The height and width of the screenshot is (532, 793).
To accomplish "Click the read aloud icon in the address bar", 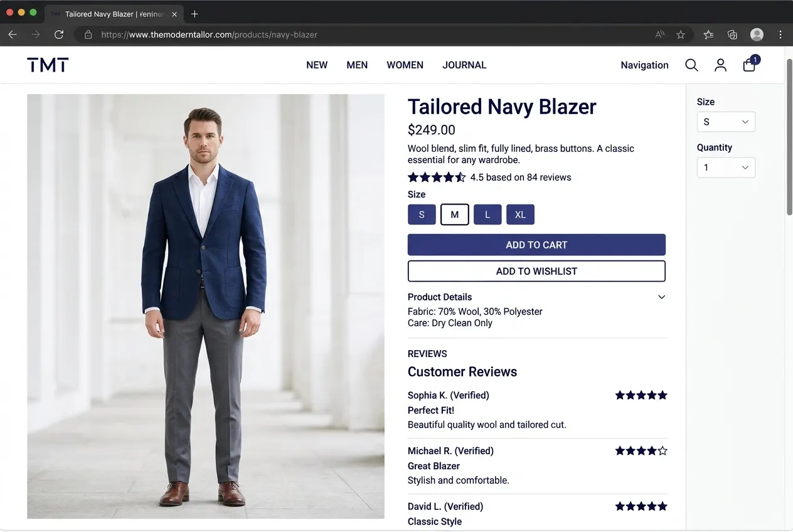I will point(660,35).
